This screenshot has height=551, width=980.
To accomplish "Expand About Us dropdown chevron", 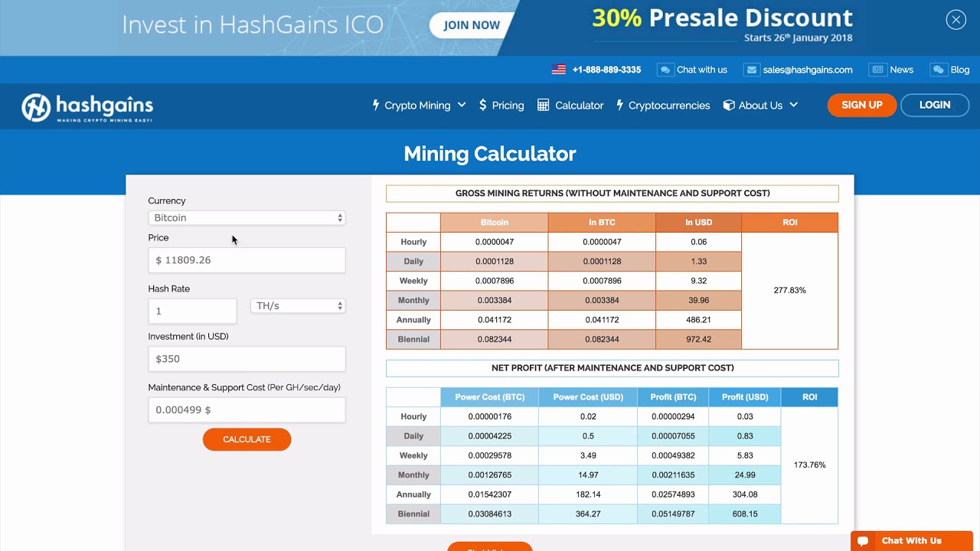I will [x=793, y=105].
